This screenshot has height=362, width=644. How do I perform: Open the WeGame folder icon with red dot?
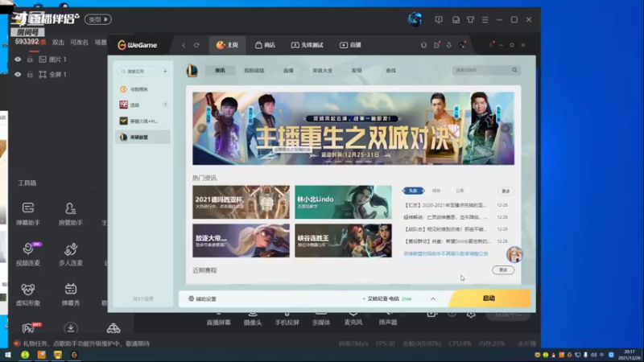tap(436, 45)
